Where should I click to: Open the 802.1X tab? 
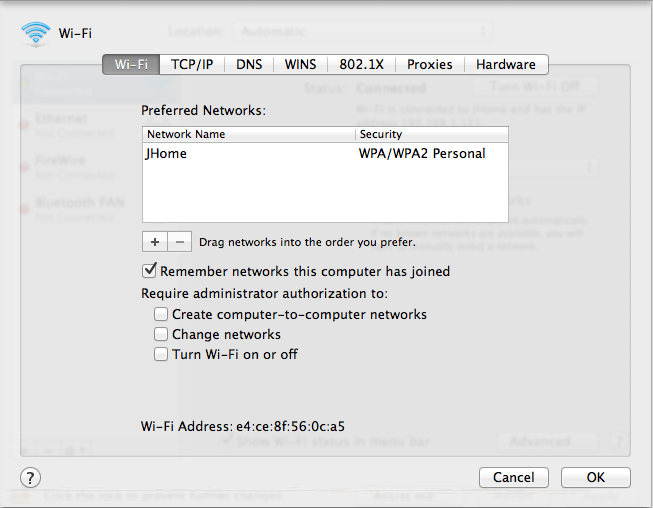[x=361, y=65]
